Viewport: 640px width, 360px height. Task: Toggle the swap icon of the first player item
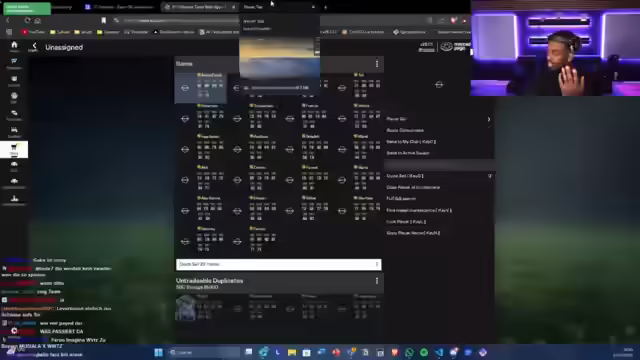(185, 88)
